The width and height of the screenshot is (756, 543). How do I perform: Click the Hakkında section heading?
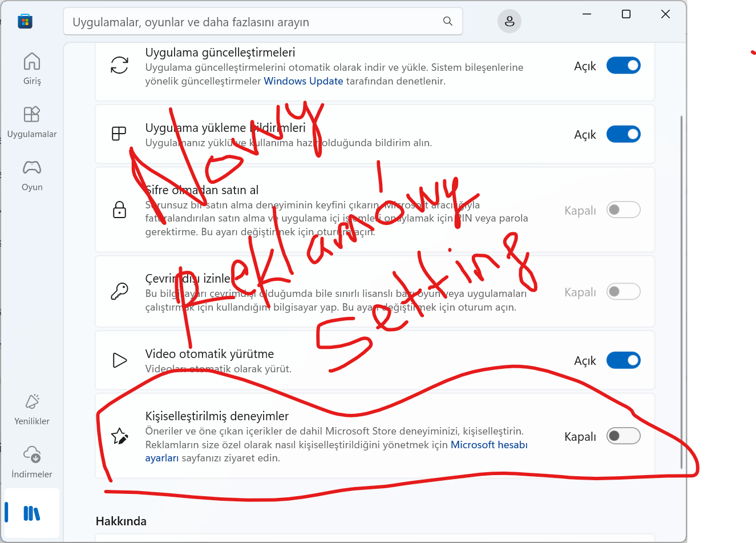121,521
